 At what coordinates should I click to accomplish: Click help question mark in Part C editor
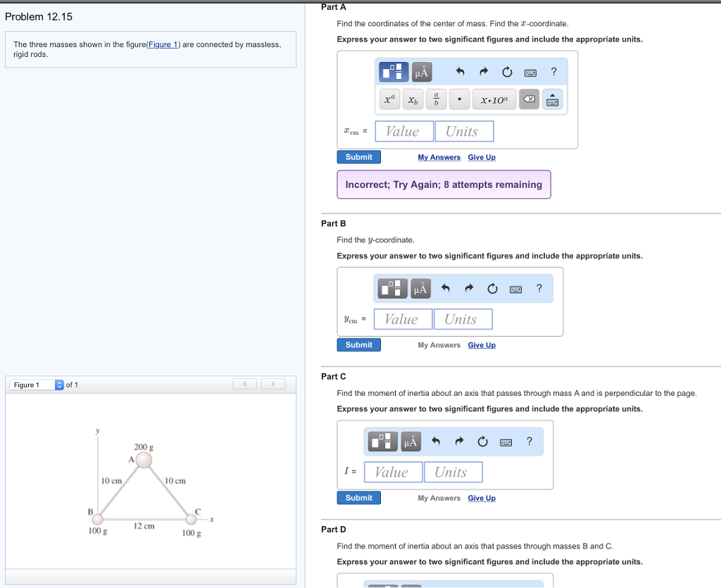[529, 442]
